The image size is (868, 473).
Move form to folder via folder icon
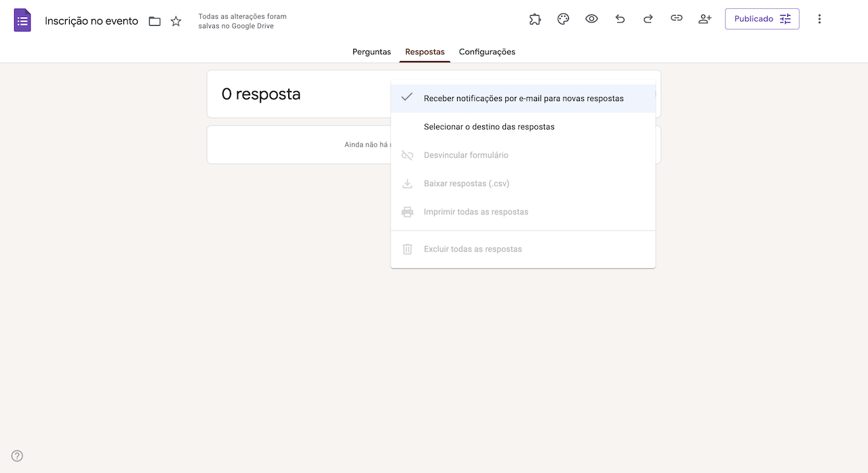click(x=154, y=21)
